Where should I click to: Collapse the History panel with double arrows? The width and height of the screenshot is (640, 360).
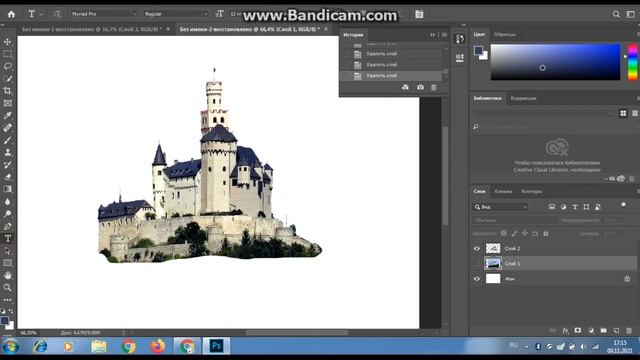(x=433, y=35)
